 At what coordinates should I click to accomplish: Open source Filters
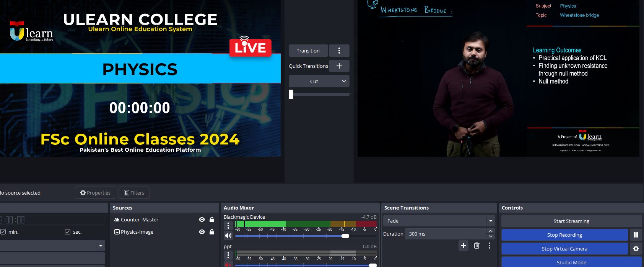click(134, 193)
